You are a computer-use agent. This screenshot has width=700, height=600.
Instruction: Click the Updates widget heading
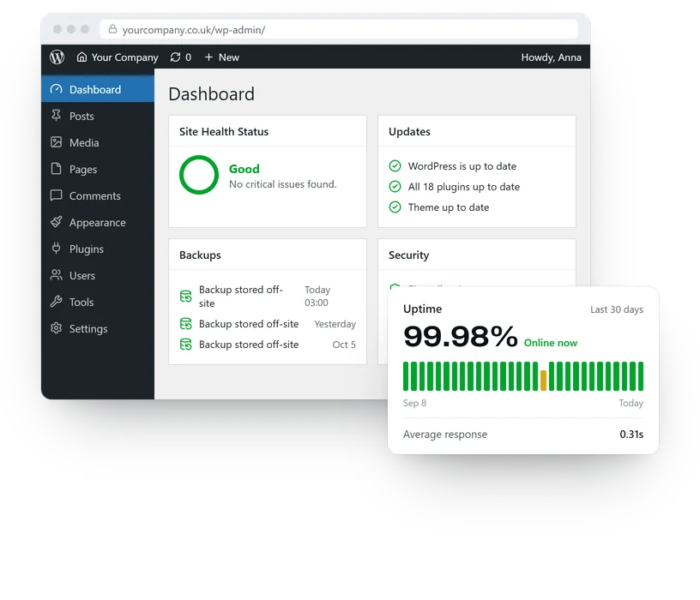pos(409,132)
